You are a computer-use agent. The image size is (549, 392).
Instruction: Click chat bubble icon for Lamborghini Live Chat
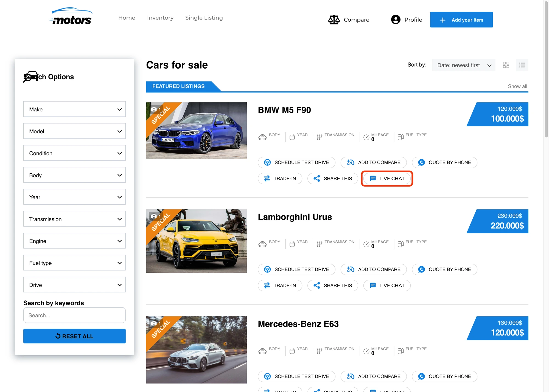(373, 286)
